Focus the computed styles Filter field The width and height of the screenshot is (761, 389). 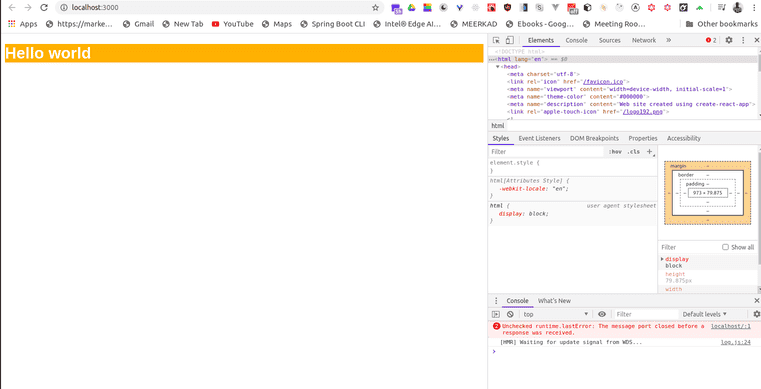click(x=689, y=247)
